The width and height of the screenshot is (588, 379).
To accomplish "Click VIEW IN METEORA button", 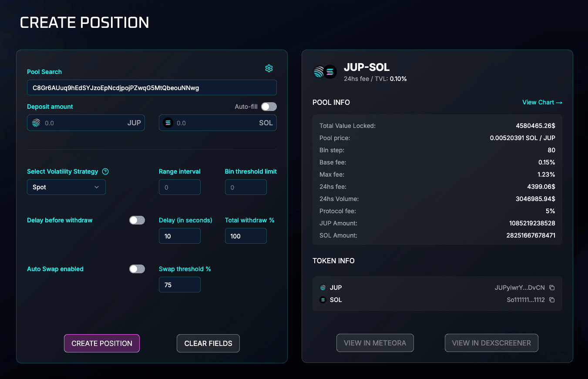I will pos(375,343).
